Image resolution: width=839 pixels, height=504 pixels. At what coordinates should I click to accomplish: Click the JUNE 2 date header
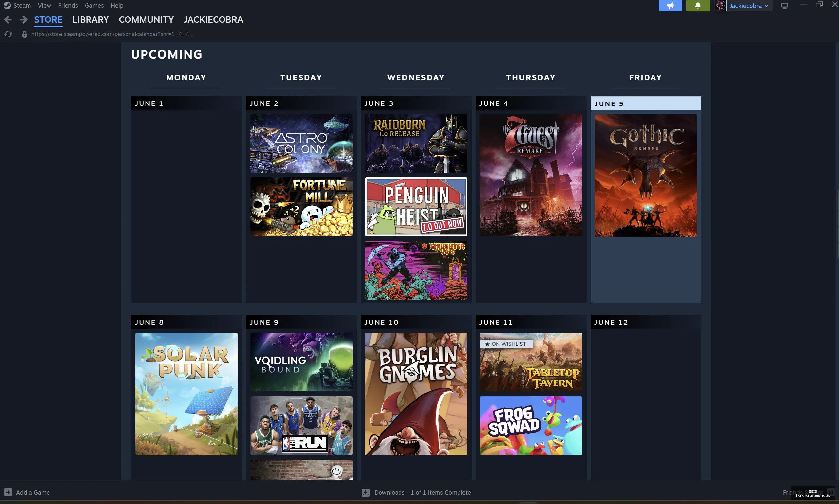[302, 103]
